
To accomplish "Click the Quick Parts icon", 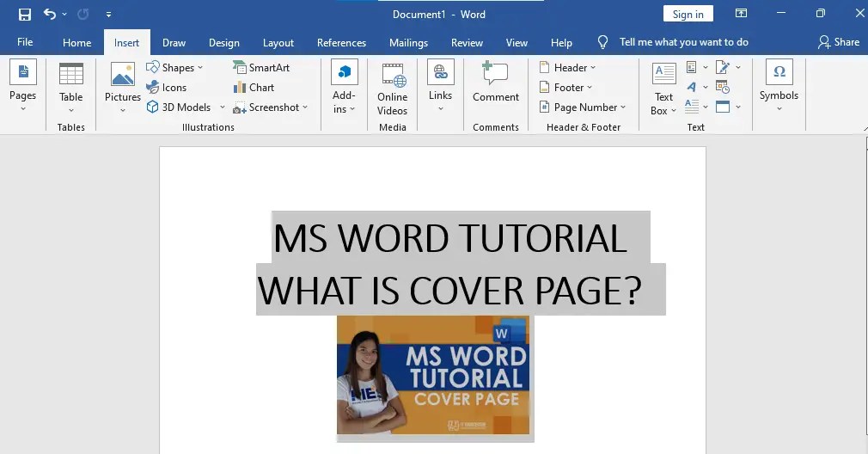I will tap(692, 68).
